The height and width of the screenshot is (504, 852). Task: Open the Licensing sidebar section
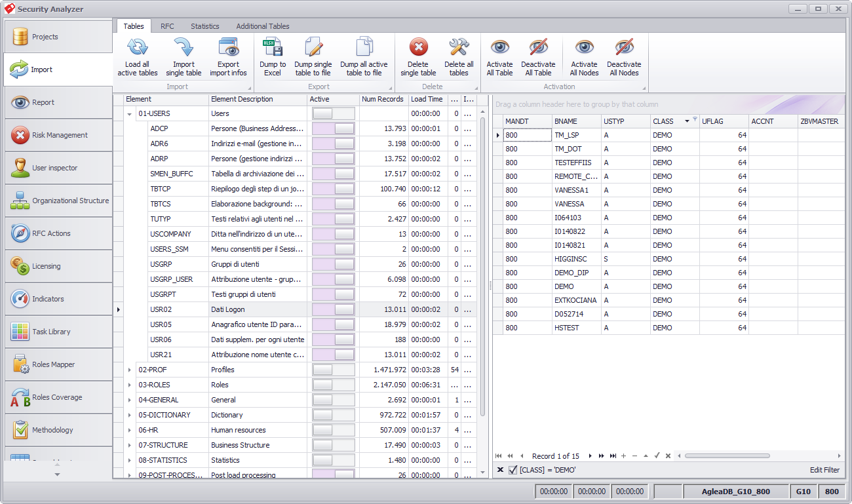click(58, 266)
